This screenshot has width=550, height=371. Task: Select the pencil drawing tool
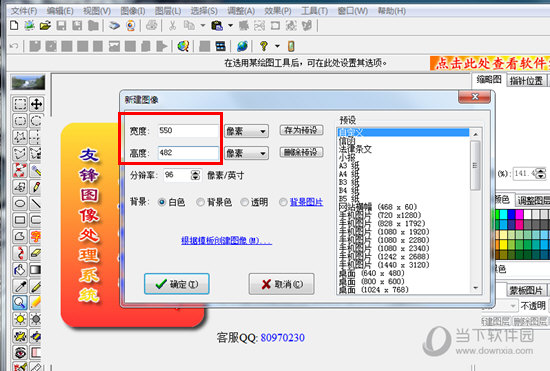pos(36,187)
